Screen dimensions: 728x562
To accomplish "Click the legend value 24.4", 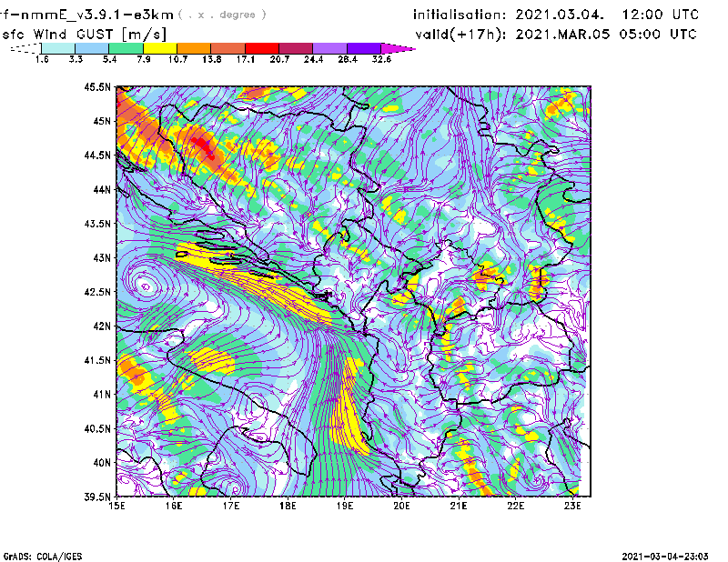I will pos(313,59).
